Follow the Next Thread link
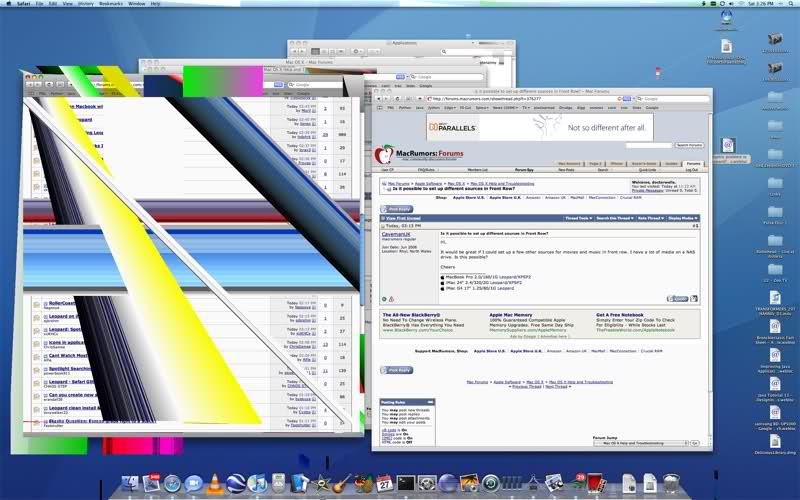The height and width of the screenshot is (500, 800). coord(556,386)
